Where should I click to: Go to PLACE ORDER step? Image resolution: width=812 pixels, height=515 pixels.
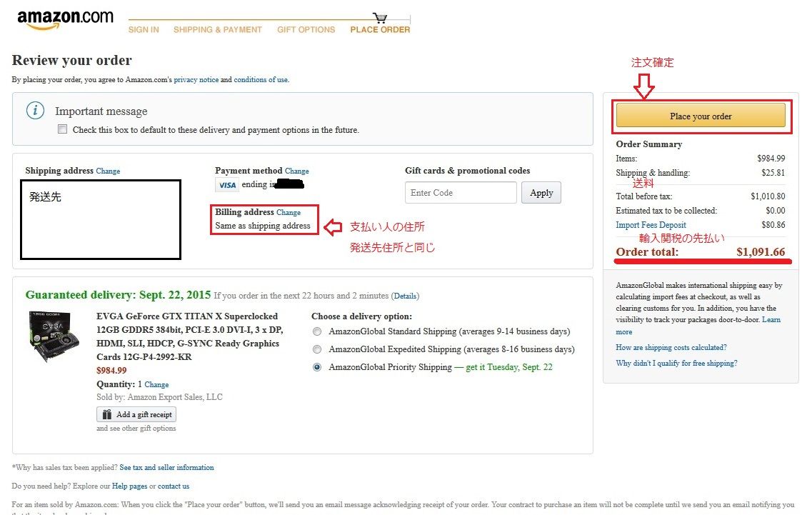coord(380,29)
